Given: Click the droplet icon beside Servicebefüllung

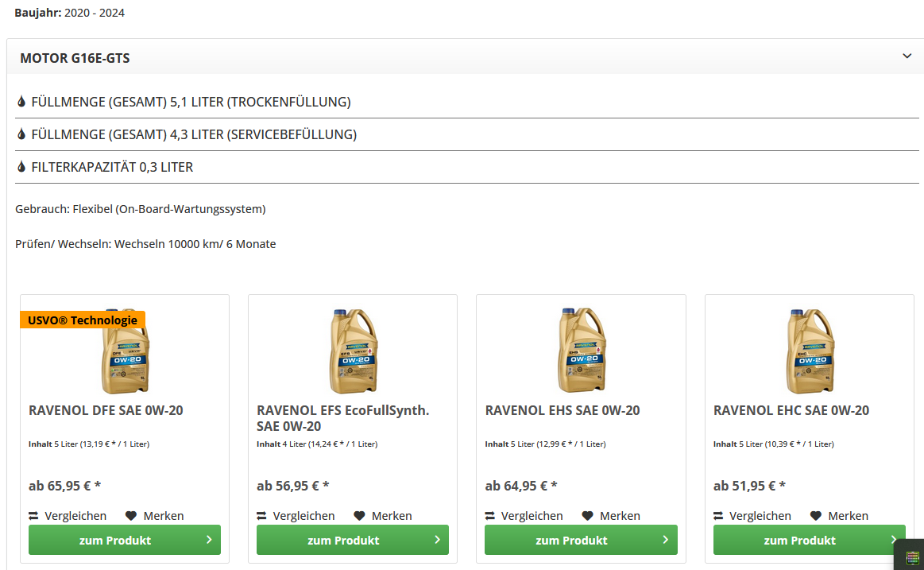Looking at the screenshot, I should 21,134.
